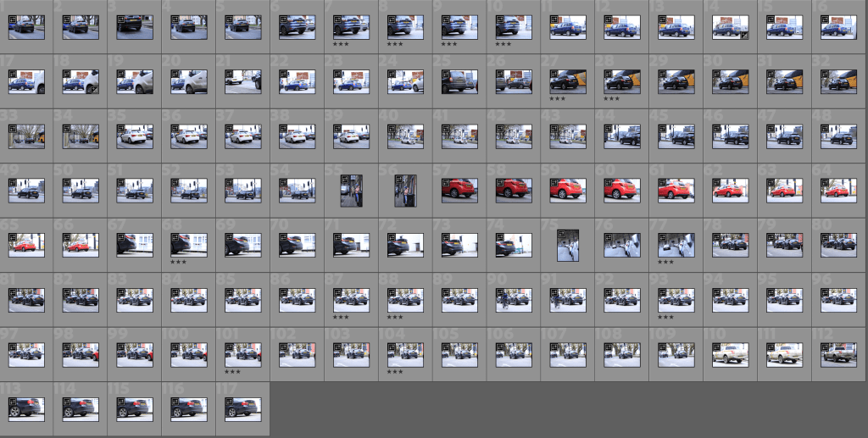Select the red car photo numbered 60
The width and height of the screenshot is (868, 438).
click(621, 188)
